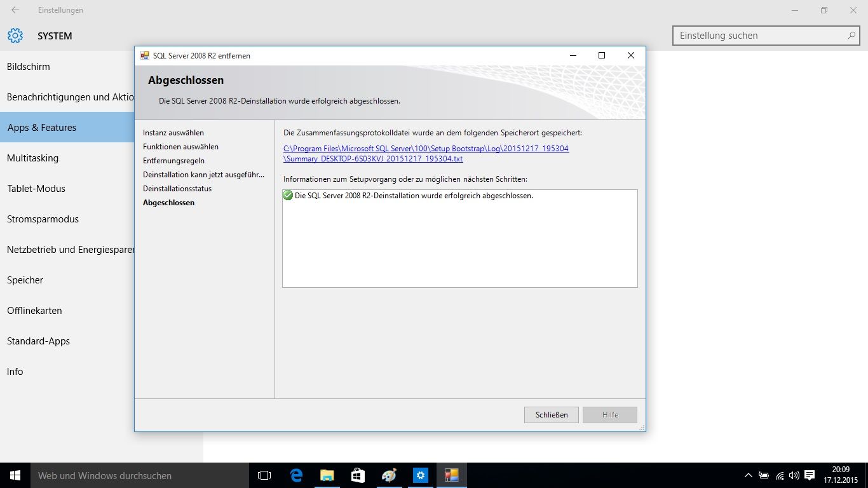The image size is (868, 488).
Task: Click the green success checkmark icon
Action: [x=288, y=196]
